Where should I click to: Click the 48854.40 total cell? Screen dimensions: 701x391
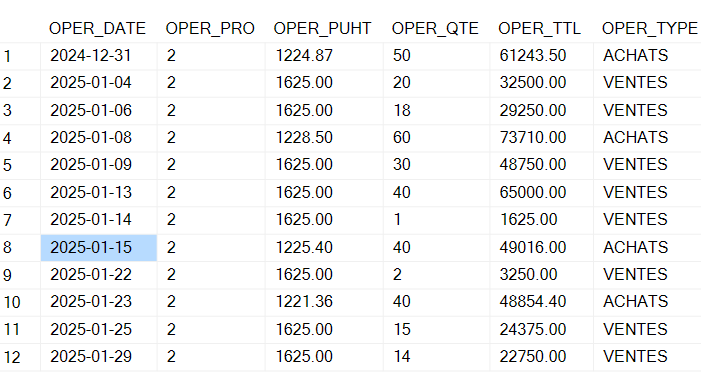click(541, 302)
